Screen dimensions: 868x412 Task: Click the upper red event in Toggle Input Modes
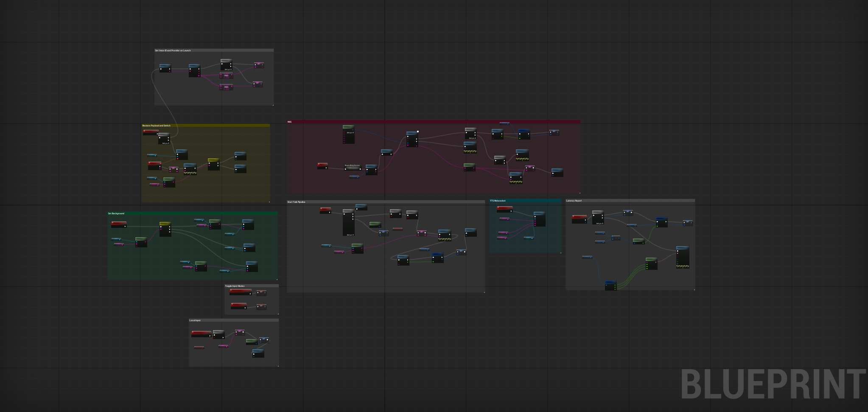(241, 292)
